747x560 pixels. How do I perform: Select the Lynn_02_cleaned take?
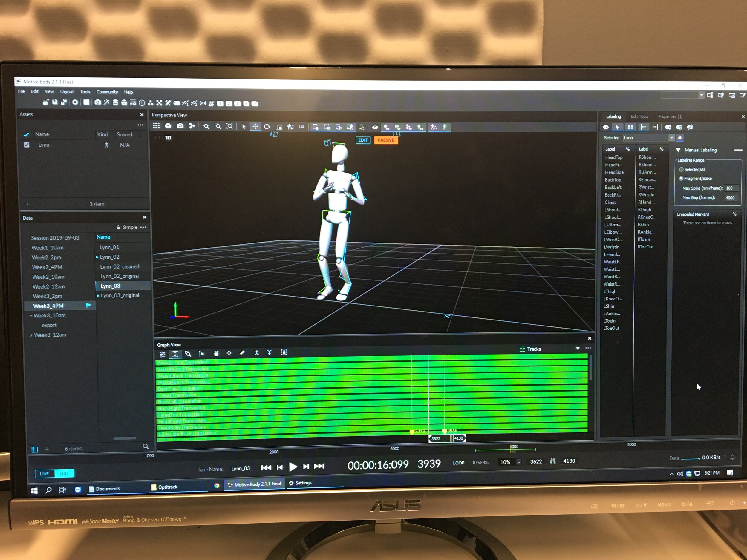(x=120, y=267)
